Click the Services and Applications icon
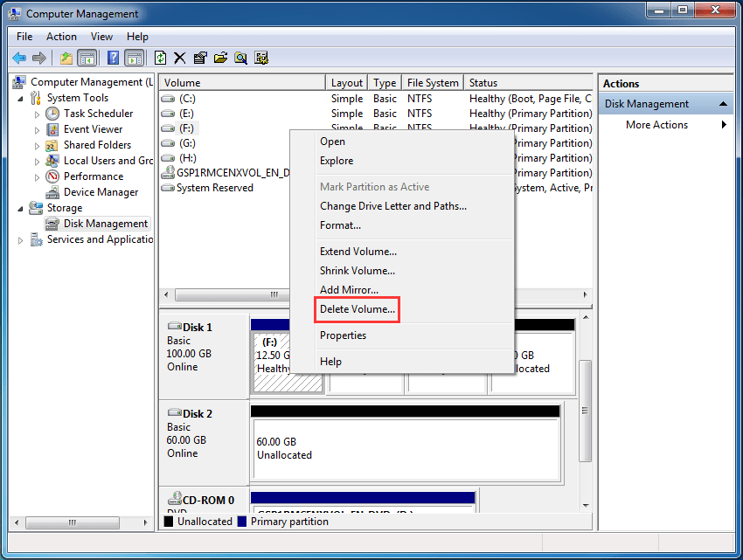The height and width of the screenshot is (560, 743). [36, 239]
